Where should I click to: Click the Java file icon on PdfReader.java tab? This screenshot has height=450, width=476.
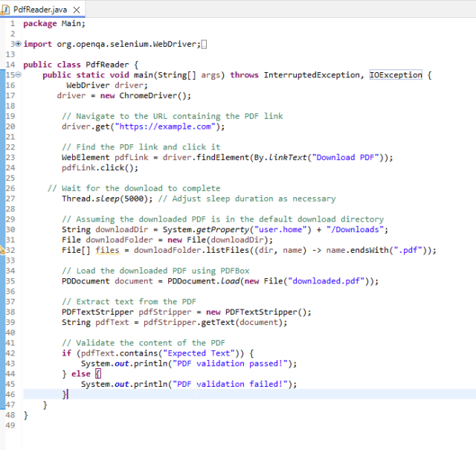click(7, 7)
